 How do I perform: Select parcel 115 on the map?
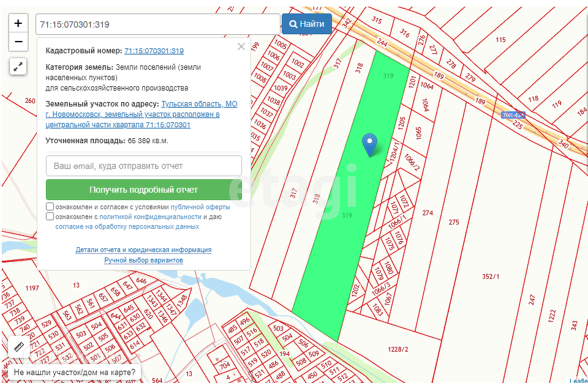pyautogui.click(x=500, y=40)
